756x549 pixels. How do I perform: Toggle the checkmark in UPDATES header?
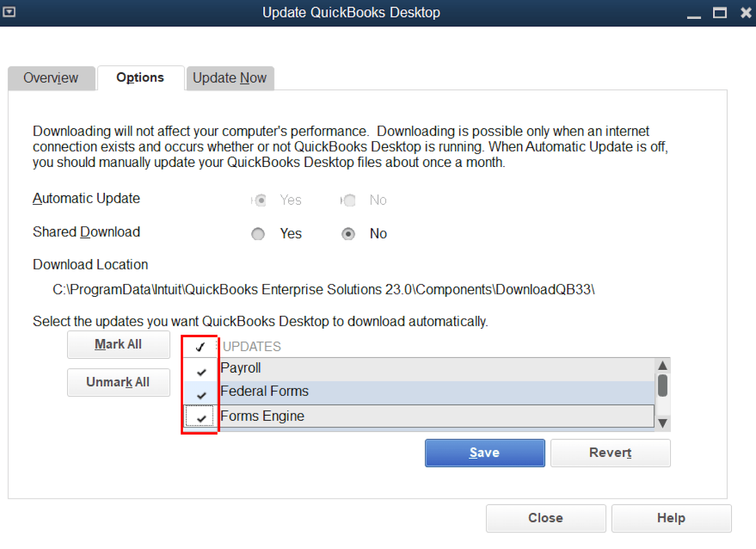point(200,347)
